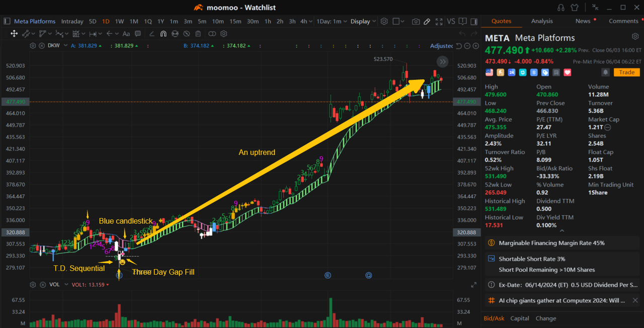Click the double-arrow jump to latest button

(442, 61)
